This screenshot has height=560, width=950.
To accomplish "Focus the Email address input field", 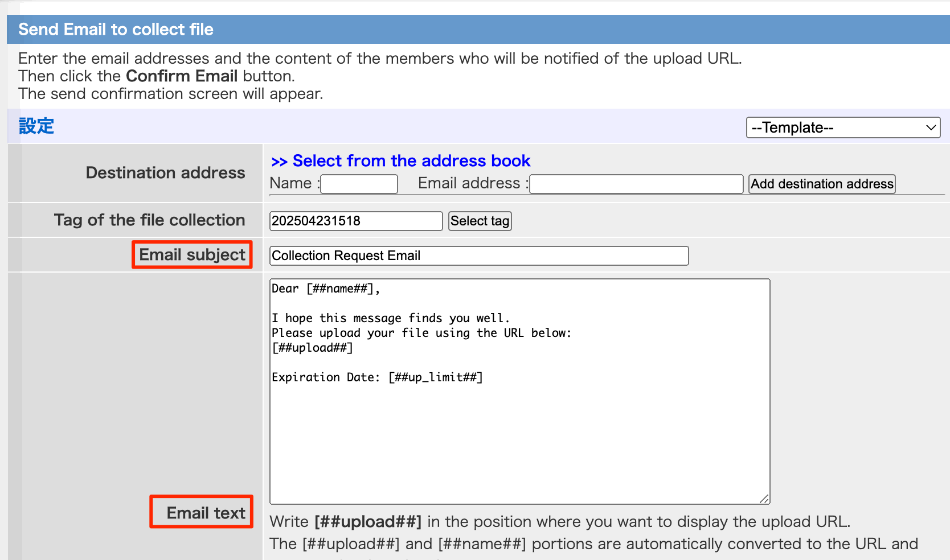I will click(636, 184).
